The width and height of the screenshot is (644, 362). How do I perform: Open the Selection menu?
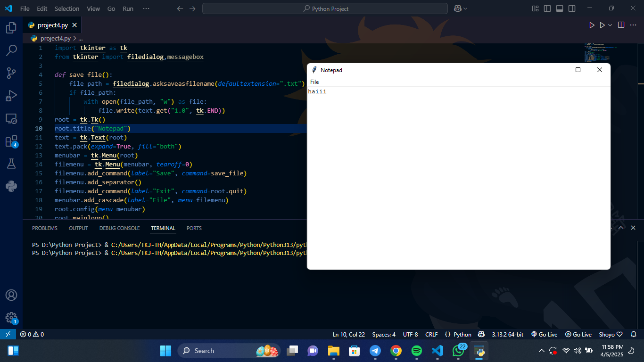[67, 8]
